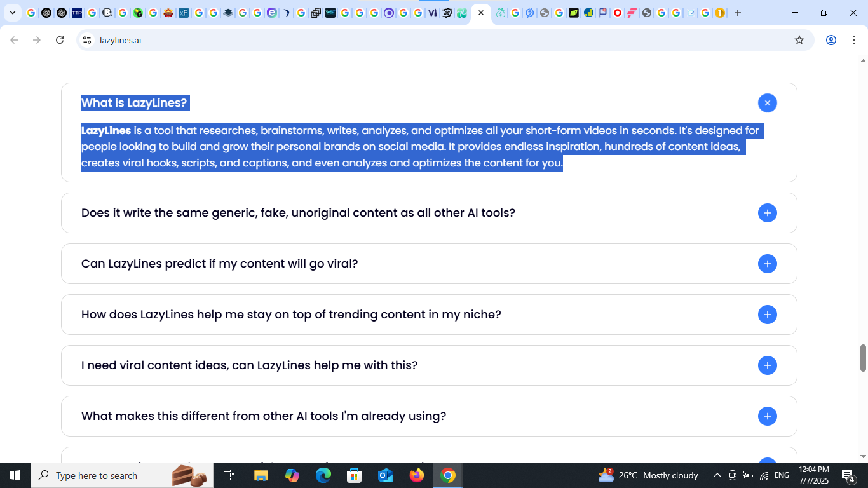Change the ENG input language

tap(782, 475)
